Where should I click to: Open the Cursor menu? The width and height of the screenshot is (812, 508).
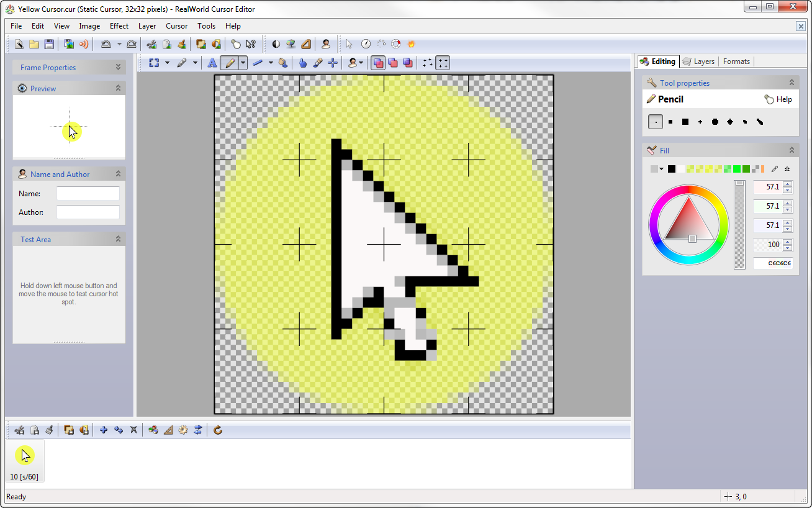[x=177, y=26]
